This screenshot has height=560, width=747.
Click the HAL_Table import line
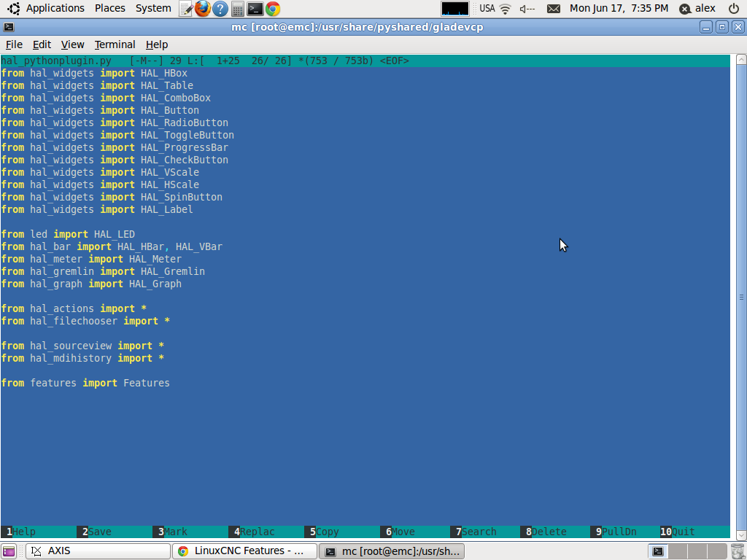pos(97,86)
